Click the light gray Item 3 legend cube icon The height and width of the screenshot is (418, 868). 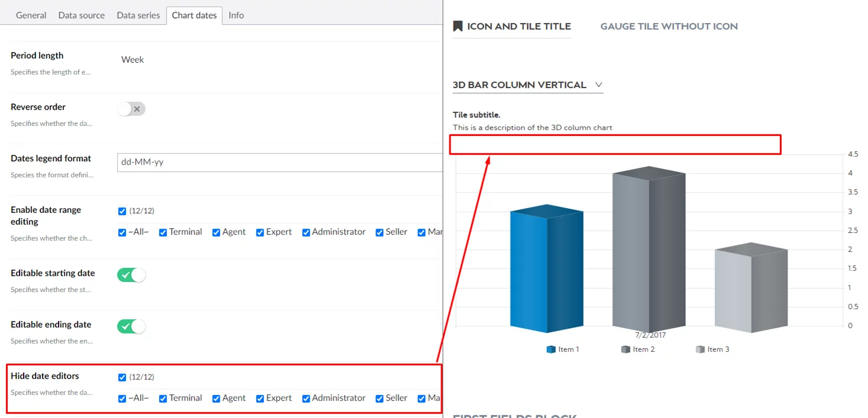click(700, 349)
